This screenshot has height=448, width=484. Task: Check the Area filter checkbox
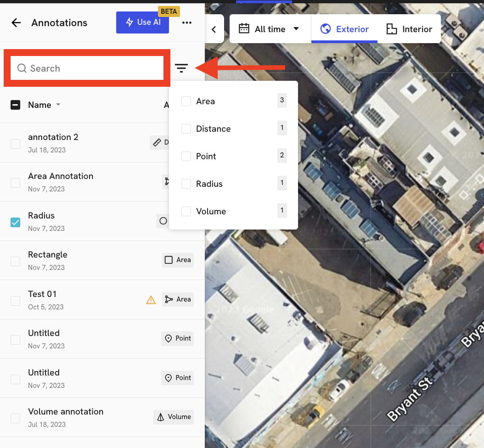pos(186,101)
